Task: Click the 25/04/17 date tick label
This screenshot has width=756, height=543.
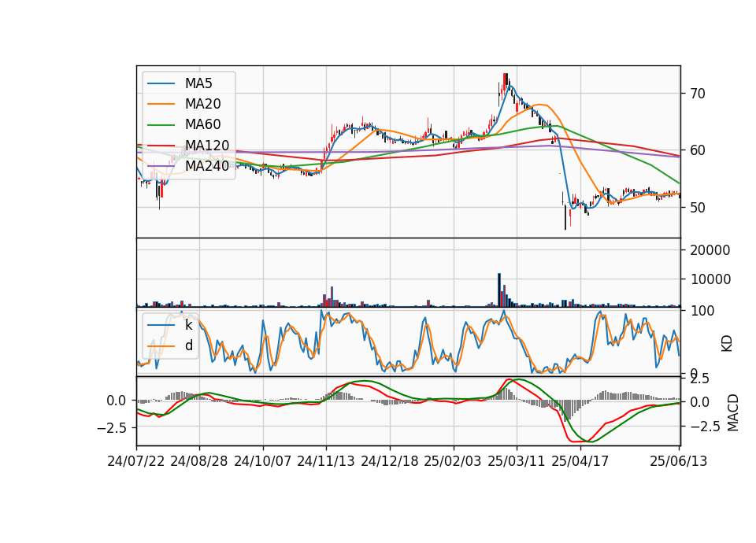Action: point(580,461)
